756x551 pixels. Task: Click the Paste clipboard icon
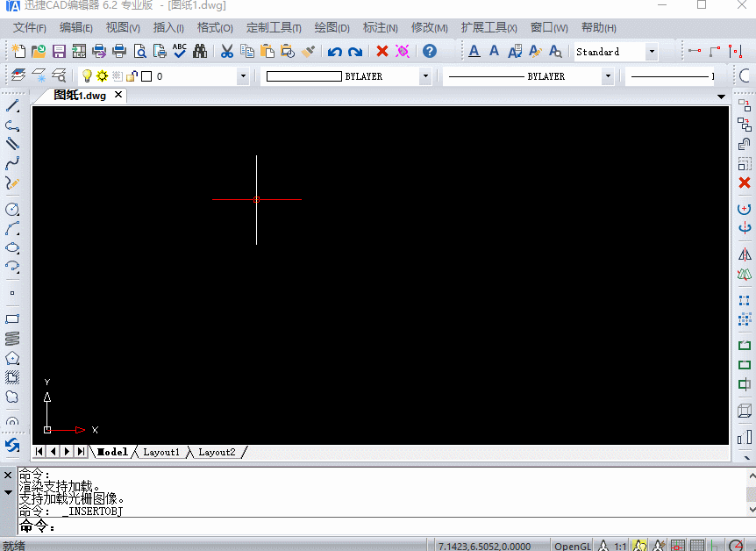click(x=267, y=51)
